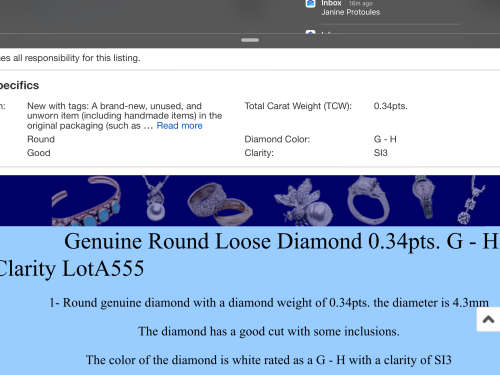This screenshot has width=500, height=375.
Task: Tap the scroll-to-top chevron button
Action: point(488,319)
